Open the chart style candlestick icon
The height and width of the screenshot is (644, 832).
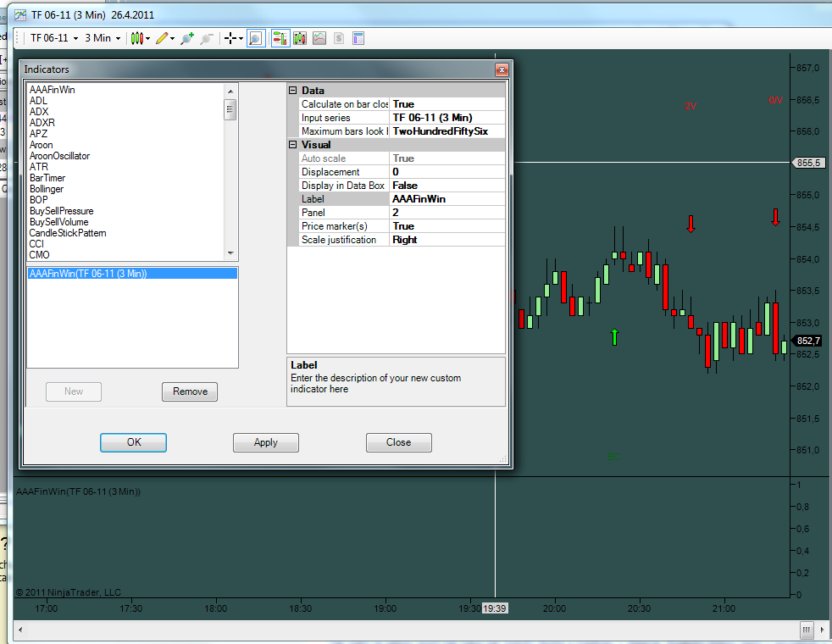(x=137, y=38)
